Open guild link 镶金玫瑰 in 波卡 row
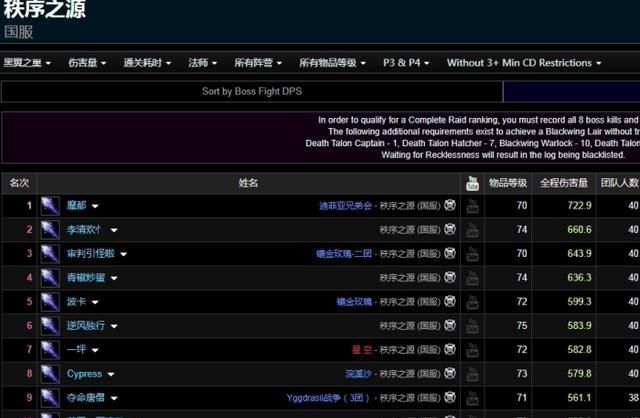640x418 pixels. point(354,302)
